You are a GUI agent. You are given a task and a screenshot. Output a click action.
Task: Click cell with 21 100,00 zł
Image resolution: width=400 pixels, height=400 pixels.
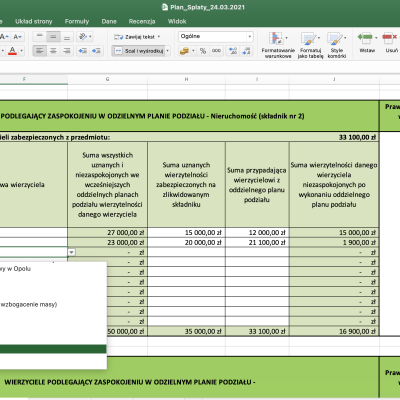(257, 242)
